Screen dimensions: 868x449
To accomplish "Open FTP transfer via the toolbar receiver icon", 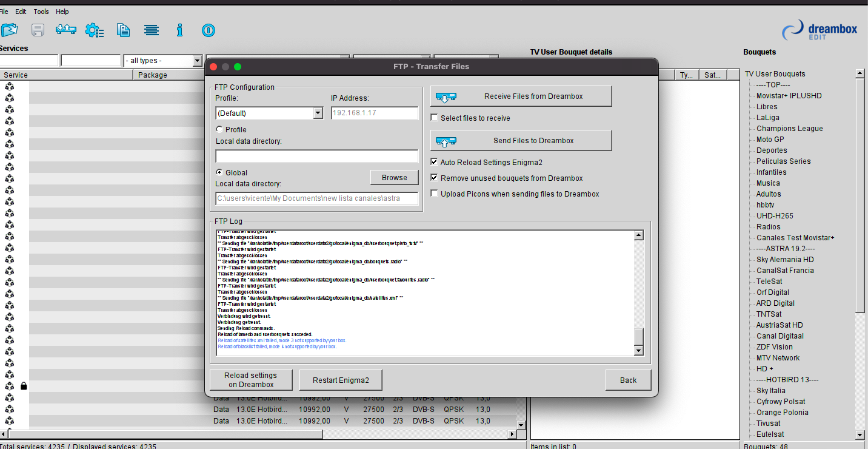I will (x=65, y=30).
